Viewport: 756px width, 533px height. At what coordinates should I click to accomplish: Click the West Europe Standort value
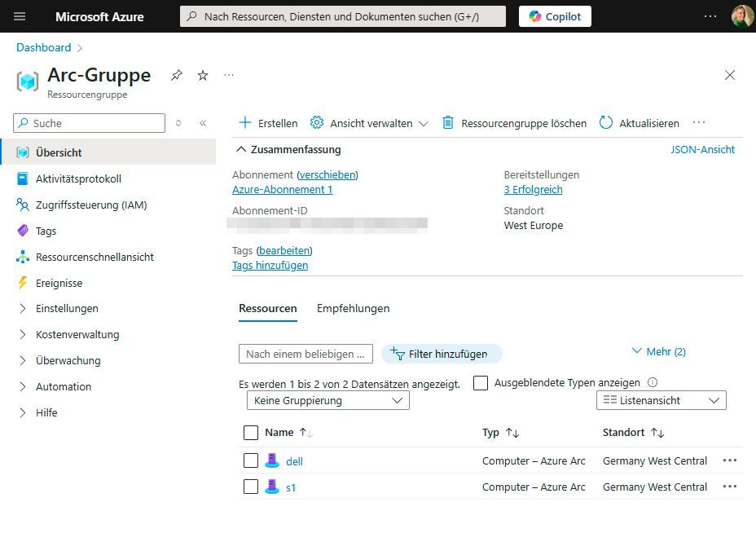click(x=534, y=225)
